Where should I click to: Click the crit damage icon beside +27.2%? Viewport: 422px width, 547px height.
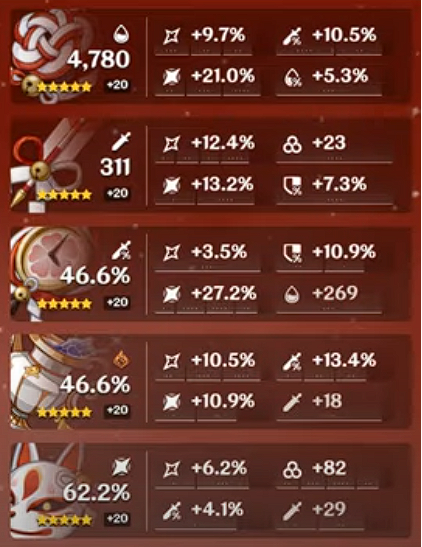pos(172,293)
